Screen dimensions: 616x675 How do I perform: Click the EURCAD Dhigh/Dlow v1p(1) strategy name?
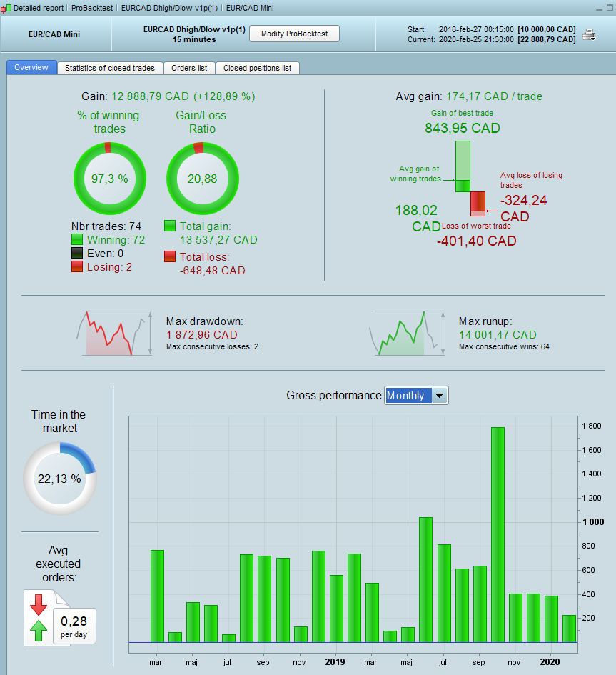click(194, 29)
